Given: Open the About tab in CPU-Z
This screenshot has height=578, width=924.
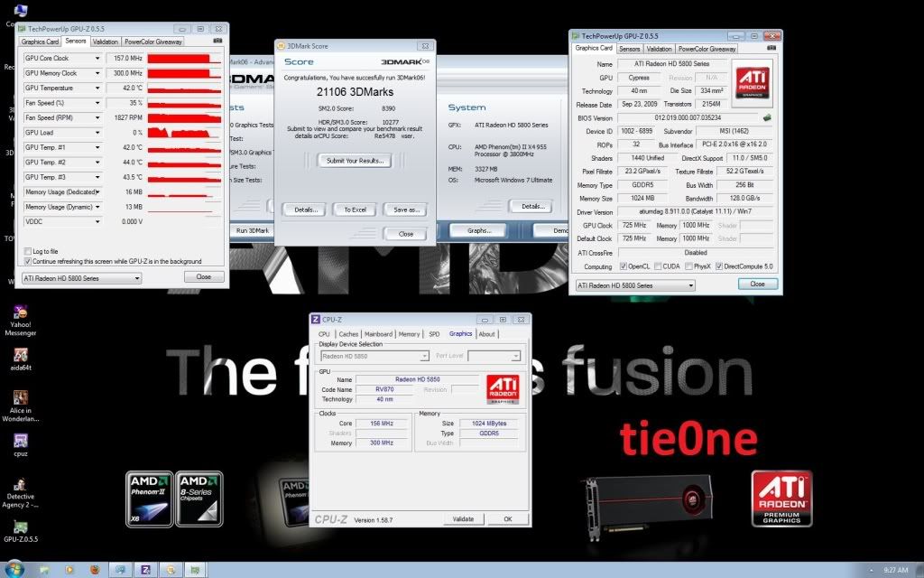Looking at the screenshot, I should click(486, 334).
